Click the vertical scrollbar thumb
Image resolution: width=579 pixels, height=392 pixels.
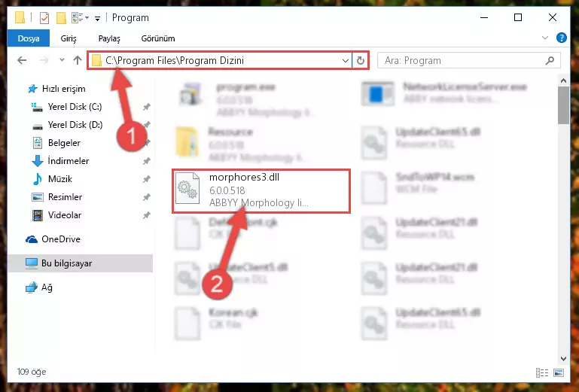[563, 105]
